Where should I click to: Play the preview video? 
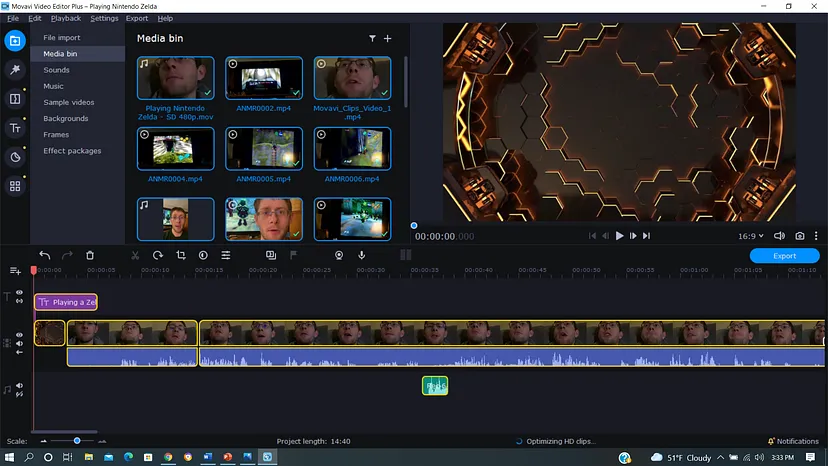click(x=619, y=236)
